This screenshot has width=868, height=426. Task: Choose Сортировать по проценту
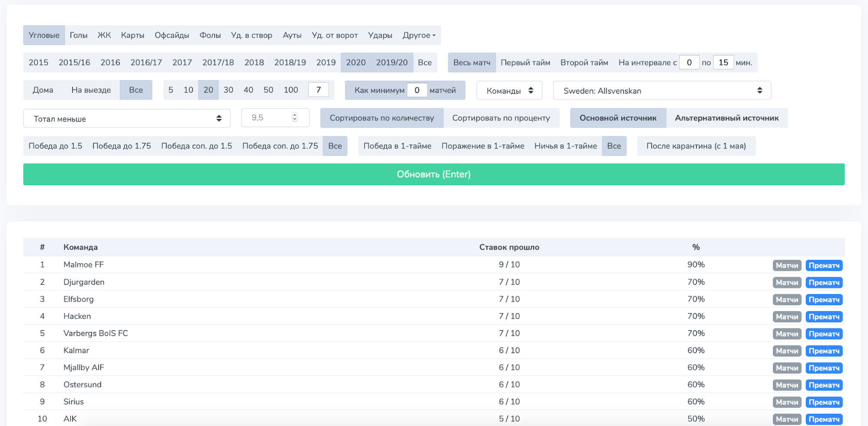click(501, 118)
